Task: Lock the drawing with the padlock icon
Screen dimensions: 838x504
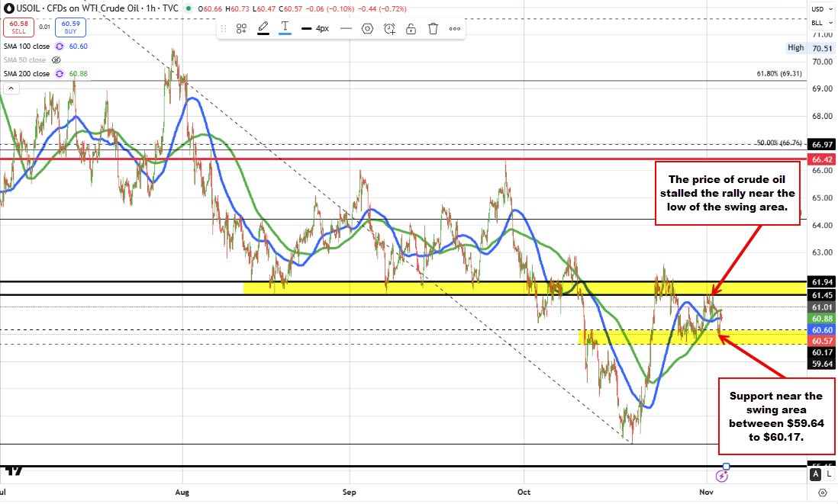Action: (411, 28)
